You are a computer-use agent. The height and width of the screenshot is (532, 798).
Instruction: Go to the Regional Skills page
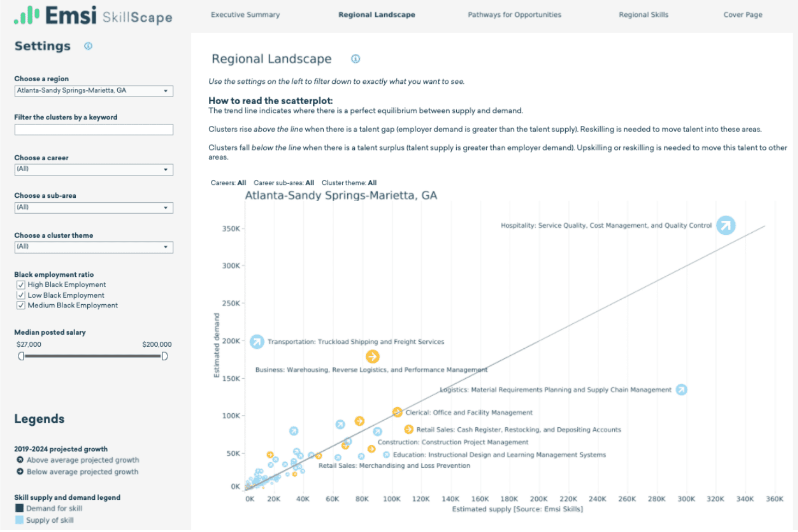coord(643,15)
